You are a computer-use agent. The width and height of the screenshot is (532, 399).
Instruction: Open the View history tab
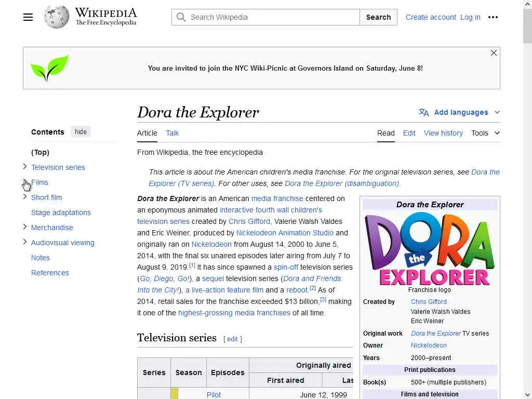point(443,133)
